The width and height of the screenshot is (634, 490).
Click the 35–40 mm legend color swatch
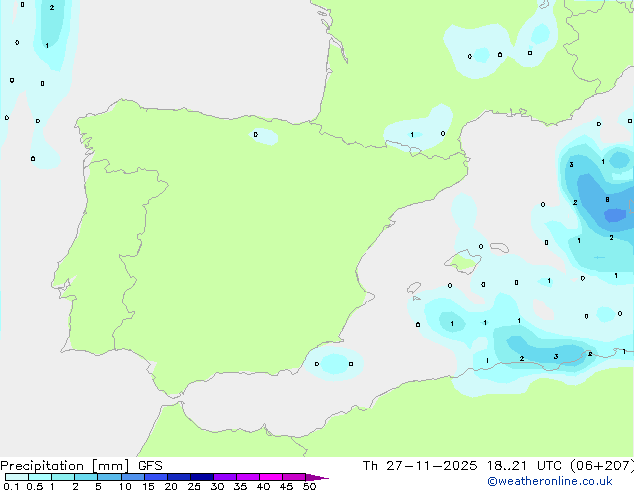(248, 477)
